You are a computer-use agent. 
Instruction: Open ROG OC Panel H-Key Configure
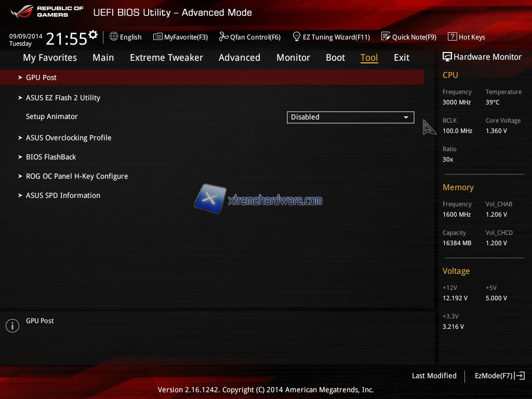pos(77,176)
